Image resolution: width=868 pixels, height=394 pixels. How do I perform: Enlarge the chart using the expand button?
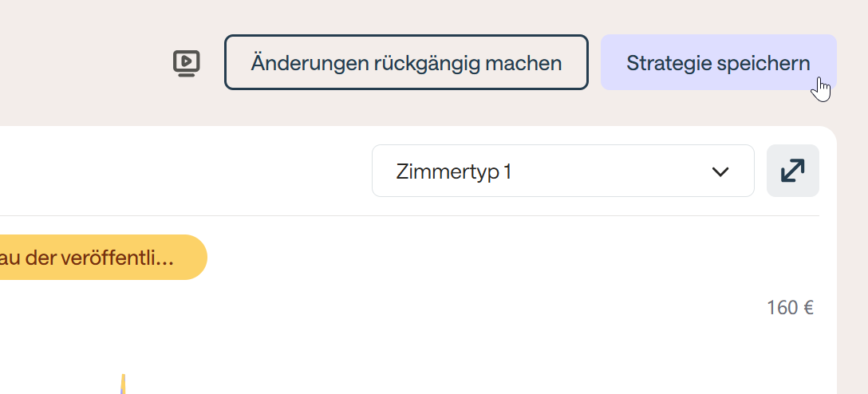click(x=792, y=171)
